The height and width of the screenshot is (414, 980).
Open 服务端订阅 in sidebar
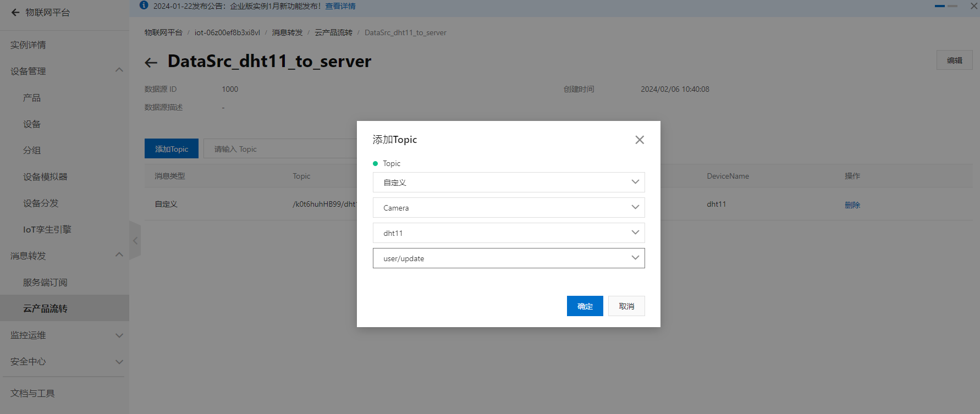click(x=45, y=283)
